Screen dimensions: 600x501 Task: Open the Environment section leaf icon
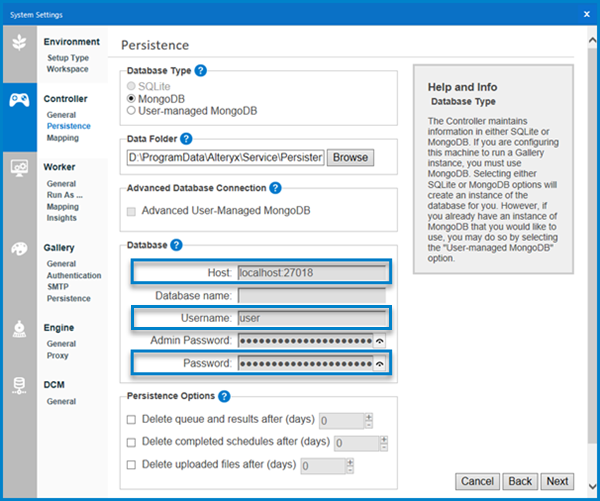coord(19,42)
